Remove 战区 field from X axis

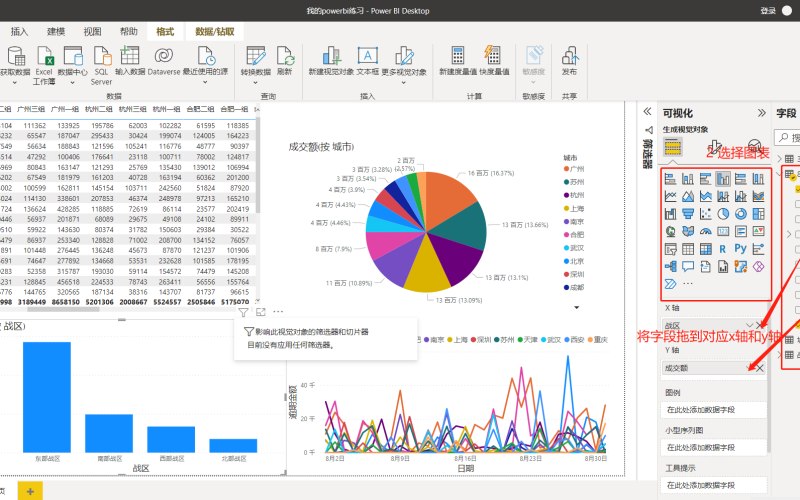click(x=760, y=326)
